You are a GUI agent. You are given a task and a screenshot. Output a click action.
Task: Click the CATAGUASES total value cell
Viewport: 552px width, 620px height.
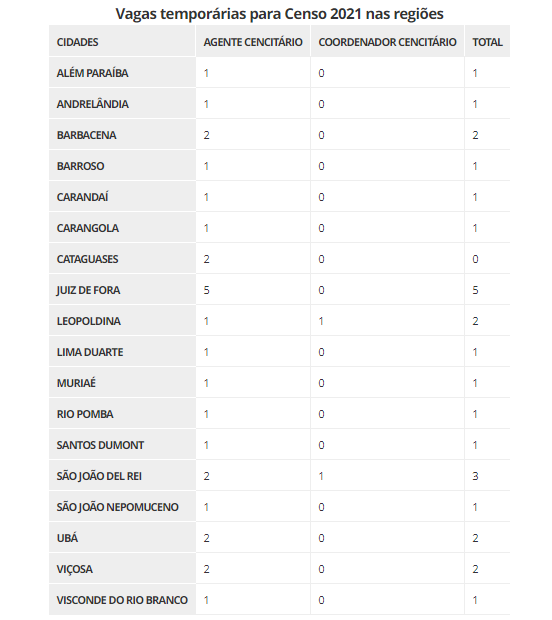(487, 259)
